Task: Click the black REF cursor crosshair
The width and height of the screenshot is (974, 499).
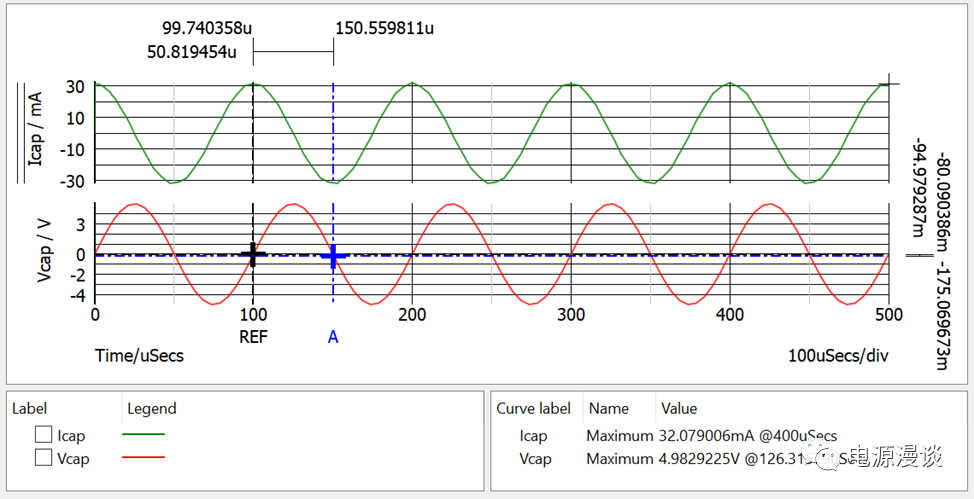Action: (x=253, y=255)
